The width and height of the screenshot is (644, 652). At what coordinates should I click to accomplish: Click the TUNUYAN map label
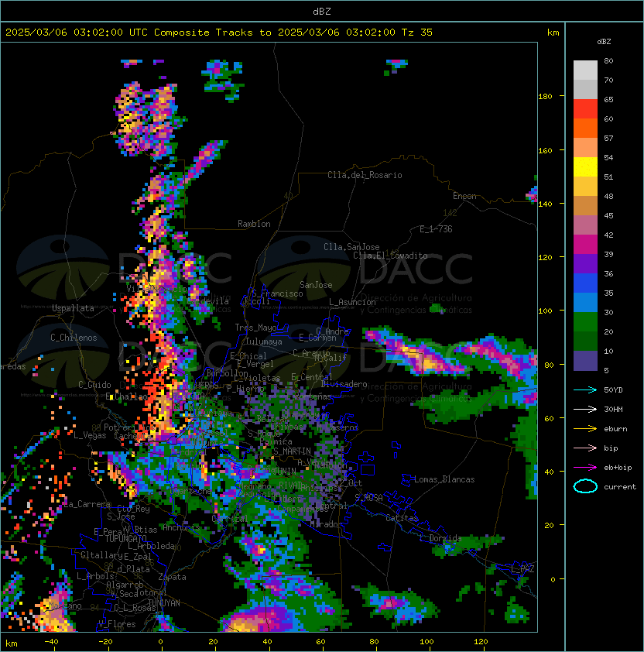pos(164,603)
